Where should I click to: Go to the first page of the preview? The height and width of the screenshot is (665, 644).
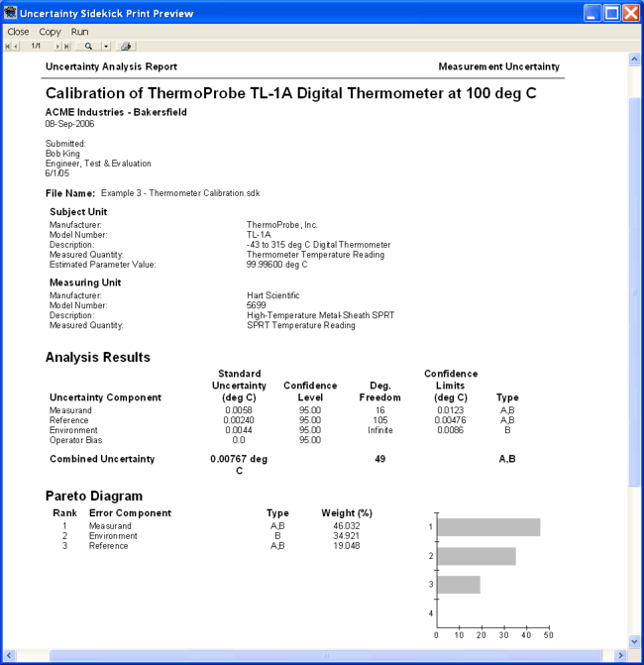click(8, 47)
